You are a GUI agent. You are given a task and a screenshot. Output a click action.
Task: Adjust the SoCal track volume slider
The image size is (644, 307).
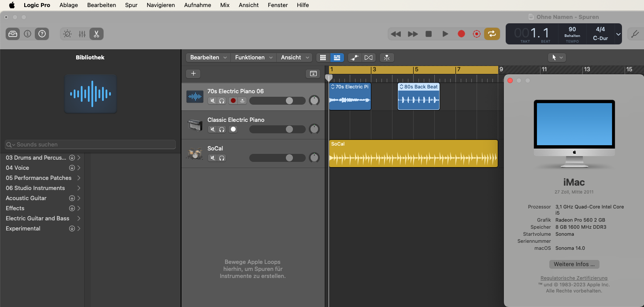[278, 158]
